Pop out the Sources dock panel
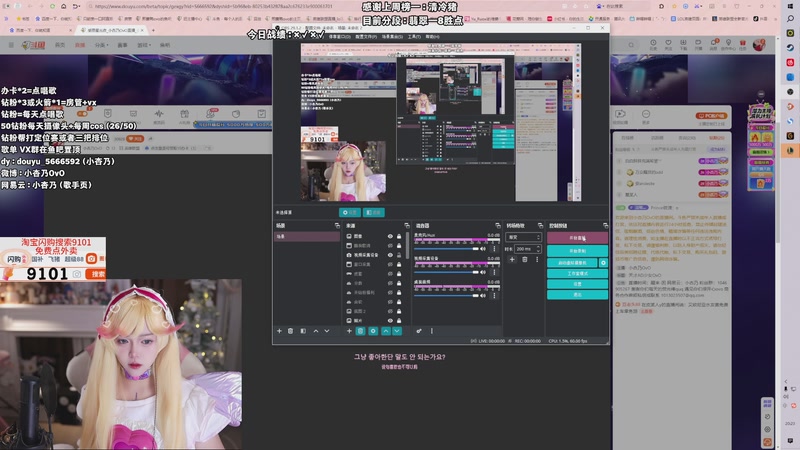 (x=407, y=226)
